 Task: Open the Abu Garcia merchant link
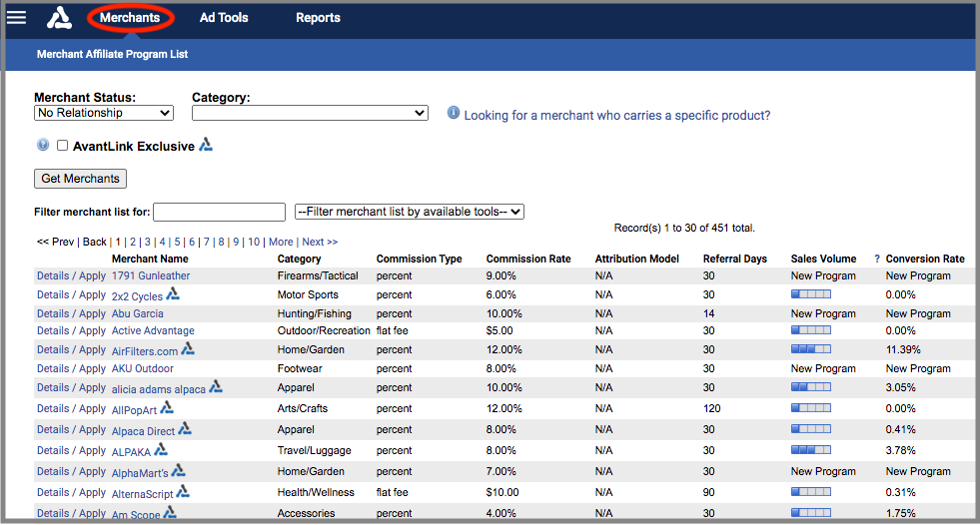[x=138, y=313]
